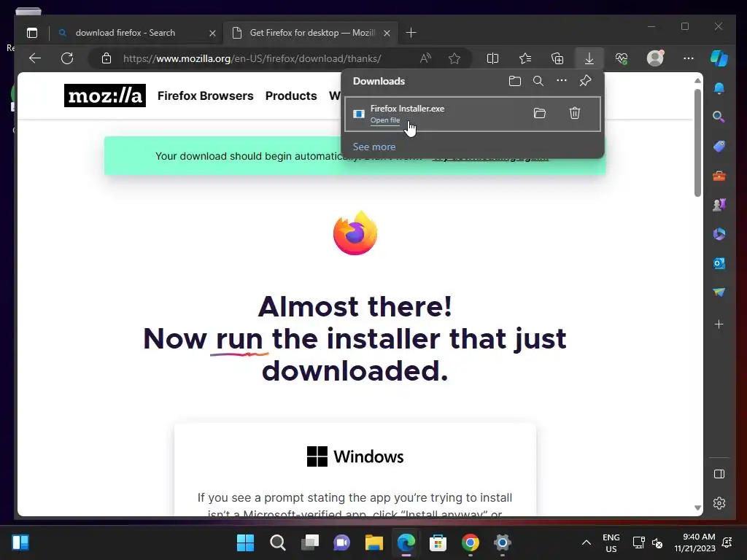
Task: Select Get Firefox for desktop tab
Action: [x=312, y=33]
